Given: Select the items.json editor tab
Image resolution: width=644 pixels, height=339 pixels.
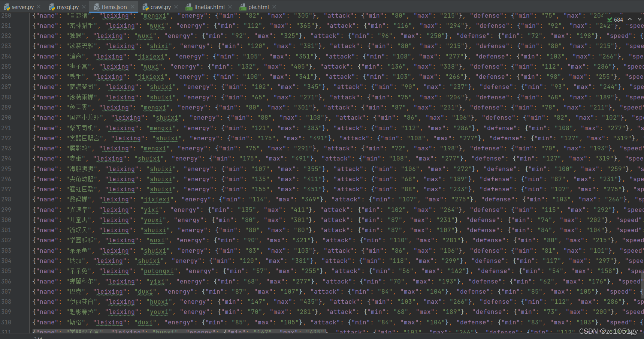Looking at the screenshot, I should click(x=114, y=7).
